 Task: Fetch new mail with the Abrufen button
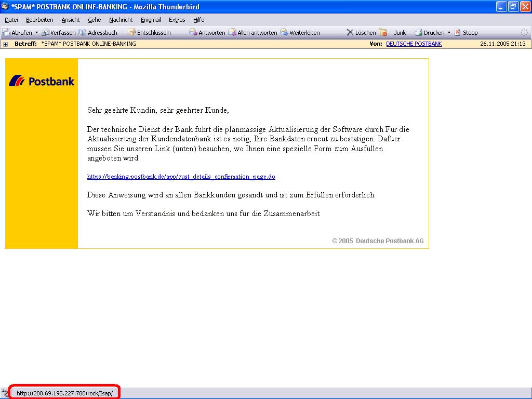pyautogui.click(x=17, y=33)
